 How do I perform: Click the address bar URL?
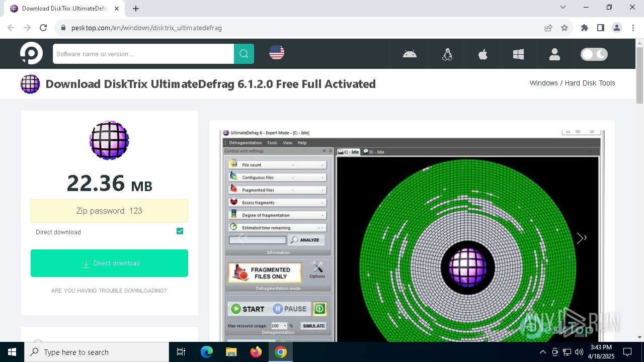(146, 28)
